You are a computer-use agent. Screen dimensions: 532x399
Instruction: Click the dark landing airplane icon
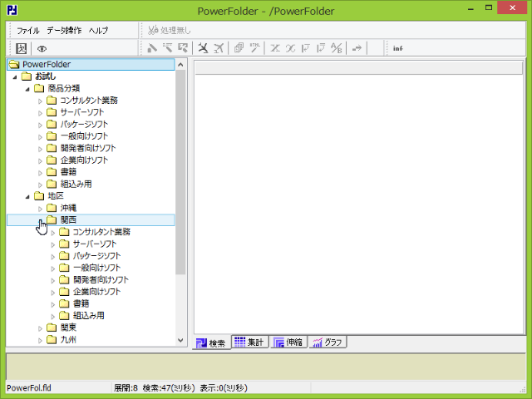click(203, 48)
